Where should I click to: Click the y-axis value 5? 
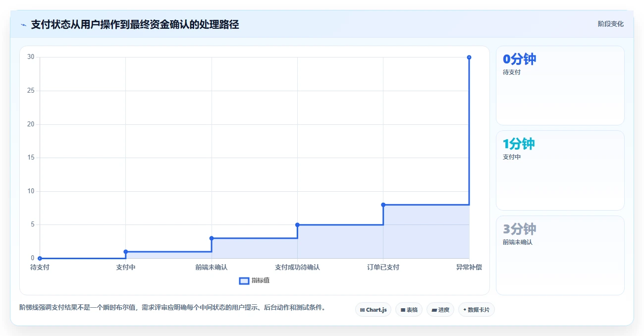tap(33, 224)
